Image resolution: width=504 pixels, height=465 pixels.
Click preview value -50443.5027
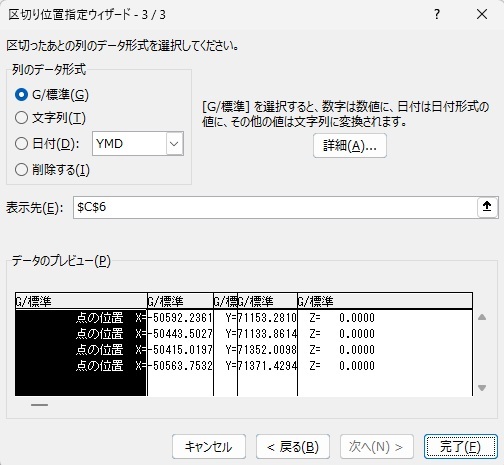click(180, 334)
